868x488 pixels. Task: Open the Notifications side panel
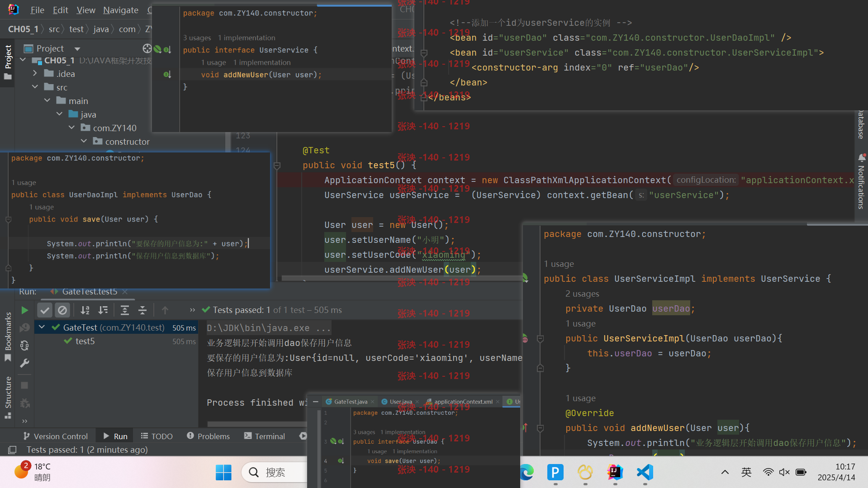click(x=861, y=181)
